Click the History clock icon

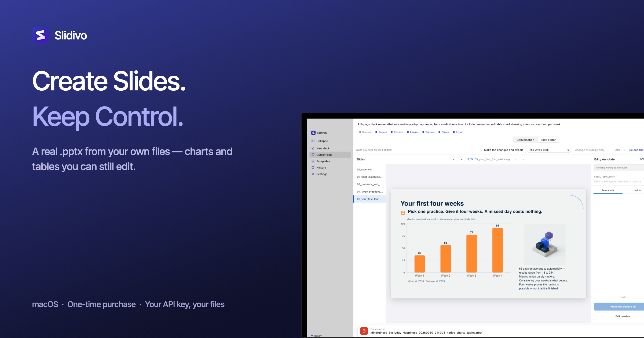(313, 168)
